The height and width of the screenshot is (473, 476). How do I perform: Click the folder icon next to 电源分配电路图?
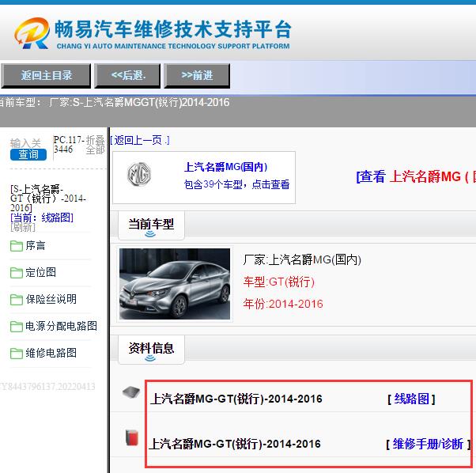coord(17,327)
